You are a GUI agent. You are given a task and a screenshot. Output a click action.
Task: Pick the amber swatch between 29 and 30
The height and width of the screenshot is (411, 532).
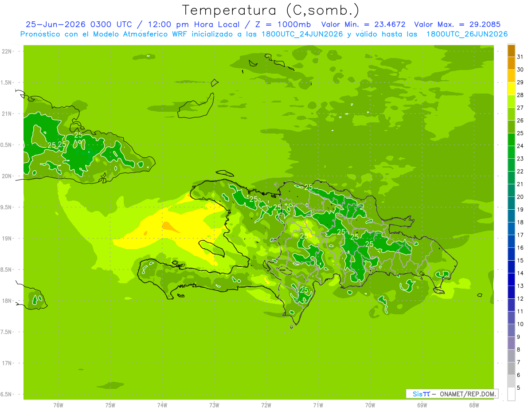click(x=511, y=76)
